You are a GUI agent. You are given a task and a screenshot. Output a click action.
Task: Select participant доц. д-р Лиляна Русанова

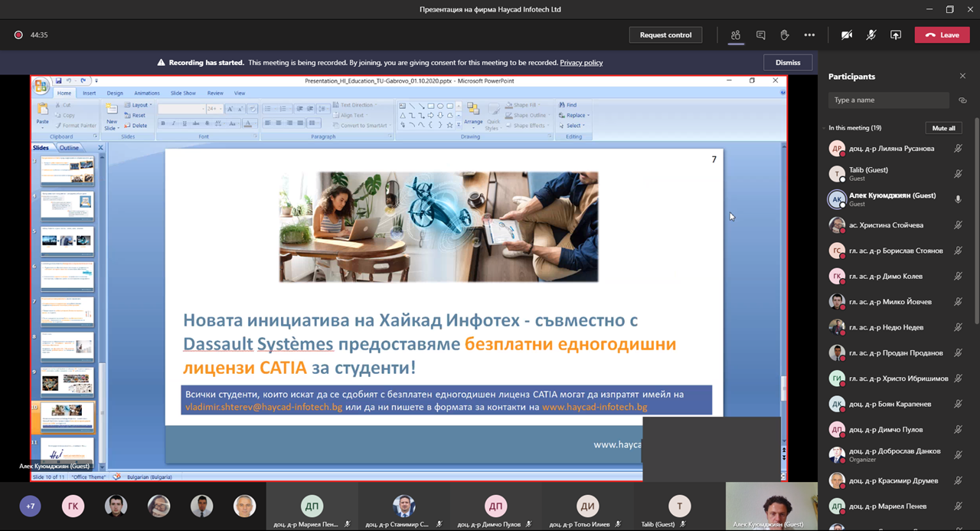(x=891, y=149)
